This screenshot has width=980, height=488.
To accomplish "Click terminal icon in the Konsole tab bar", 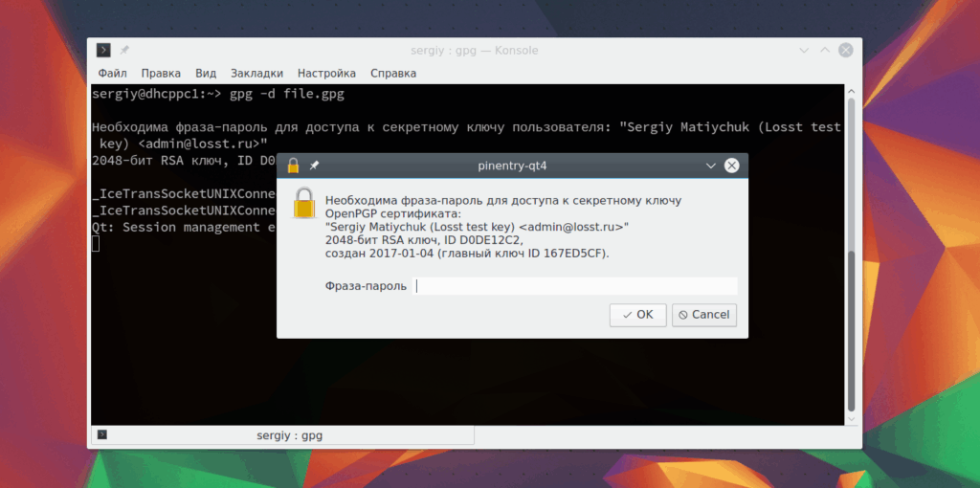I will [102, 434].
